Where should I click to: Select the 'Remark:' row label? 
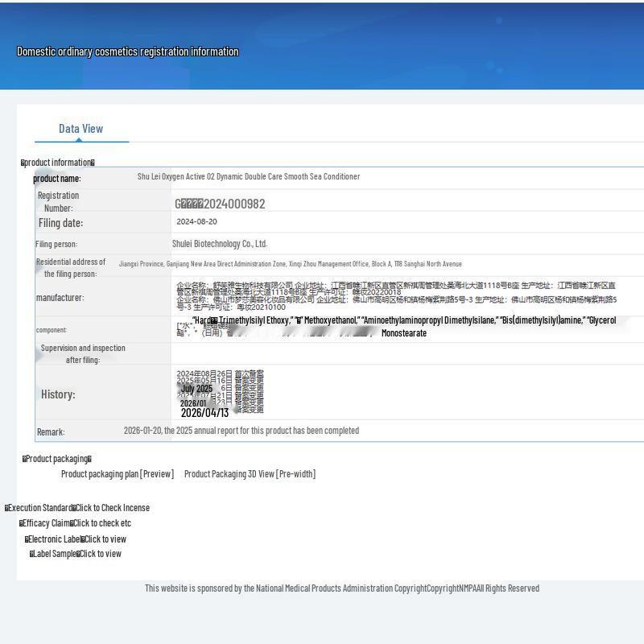[x=51, y=432]
